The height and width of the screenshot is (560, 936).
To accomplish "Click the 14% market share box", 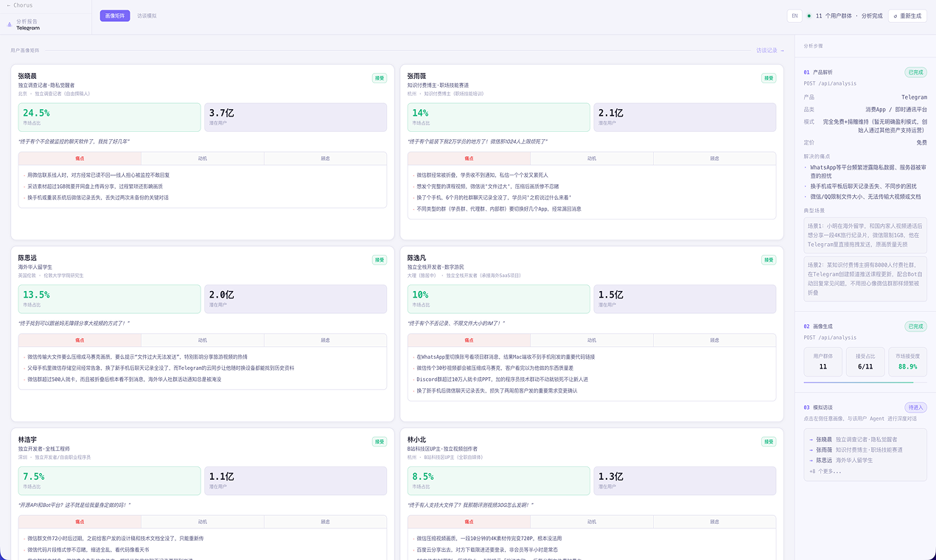I will click(x=499, y=117).
